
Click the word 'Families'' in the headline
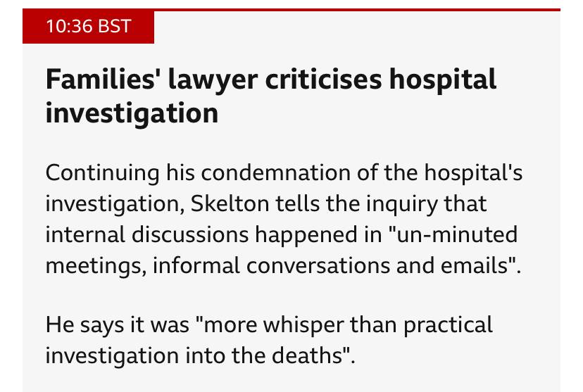[100, 79]
